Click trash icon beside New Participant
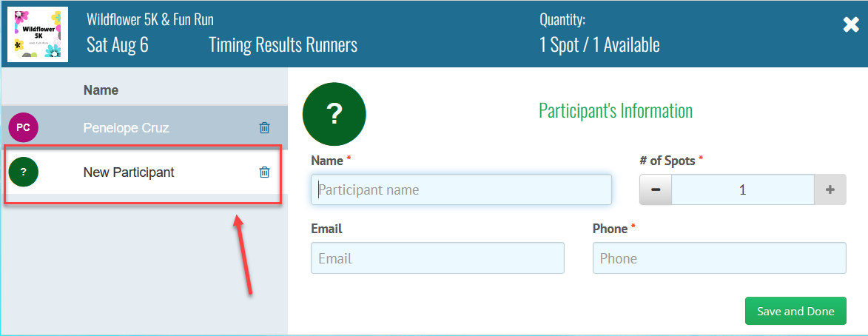 [264, 172]
